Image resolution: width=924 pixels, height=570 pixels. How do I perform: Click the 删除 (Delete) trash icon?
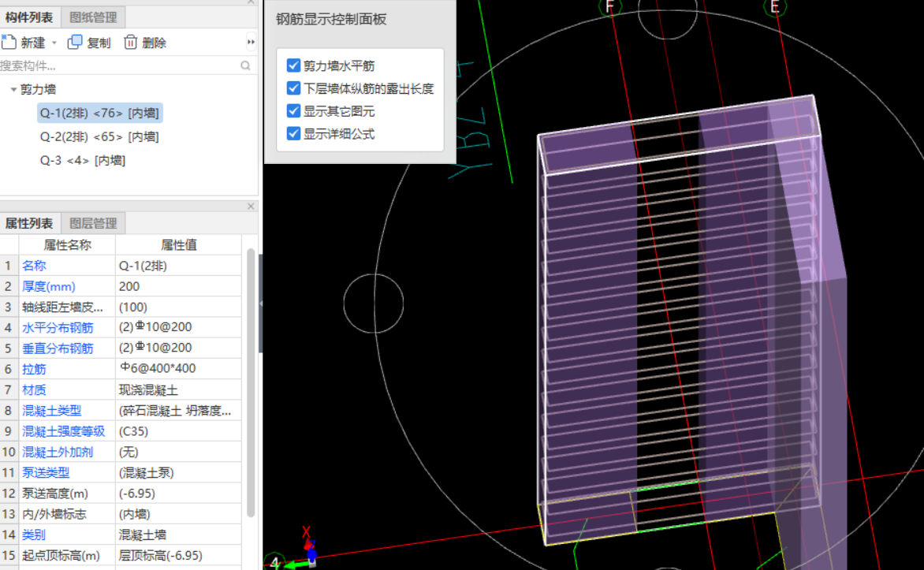(x=130, y=42)
